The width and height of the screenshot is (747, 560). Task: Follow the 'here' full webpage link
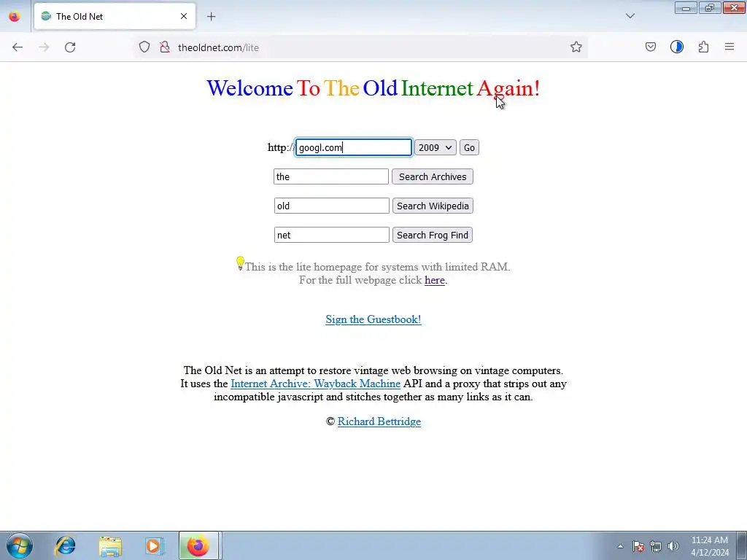435,280
